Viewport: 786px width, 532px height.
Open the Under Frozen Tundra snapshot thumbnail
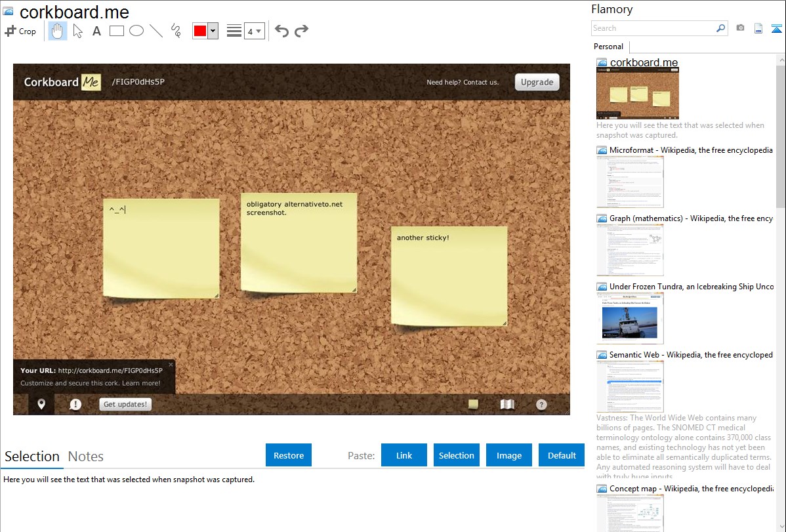pyautogui.click(x=630, y=318)
